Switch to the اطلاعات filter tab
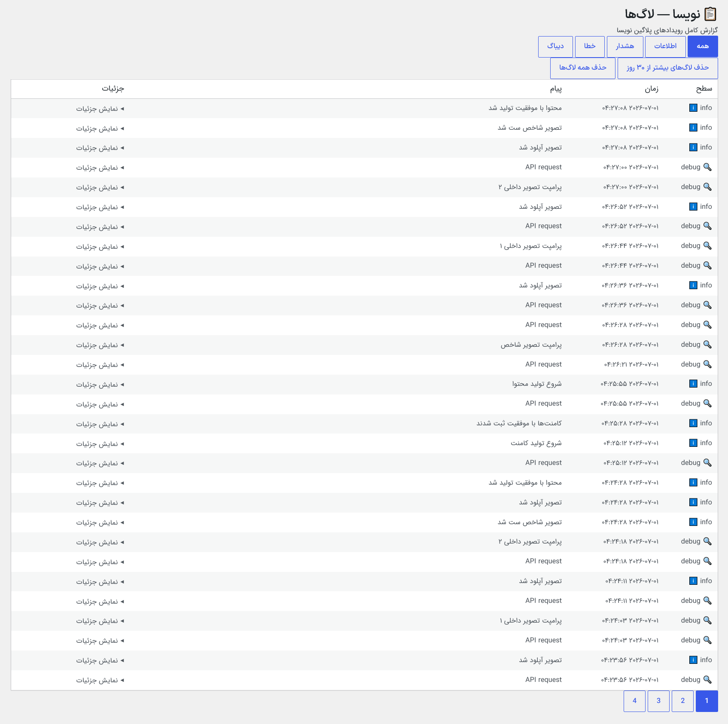Screen dimensions: 728x724 point(665,46)
